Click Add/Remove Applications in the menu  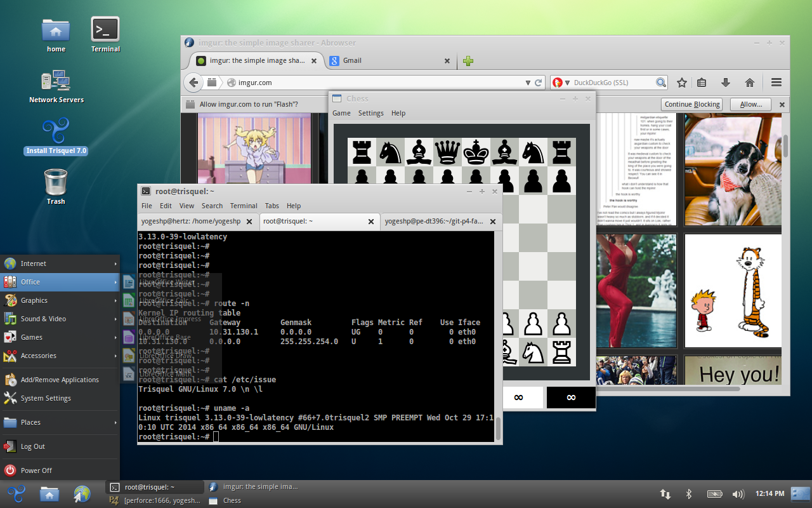click(x=60, y=380)
